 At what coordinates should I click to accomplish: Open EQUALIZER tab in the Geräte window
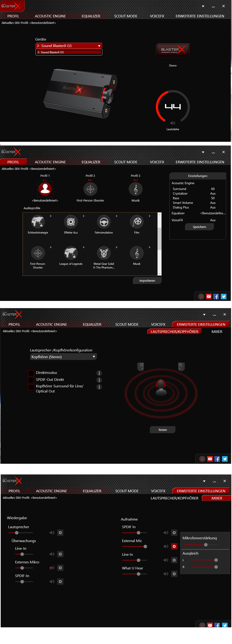coord(91,16)
